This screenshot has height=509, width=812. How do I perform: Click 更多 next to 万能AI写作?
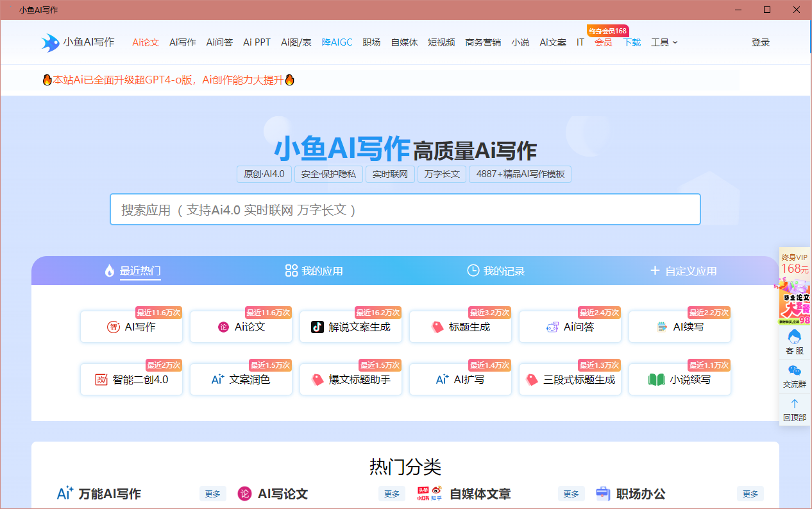click(213, 494)
